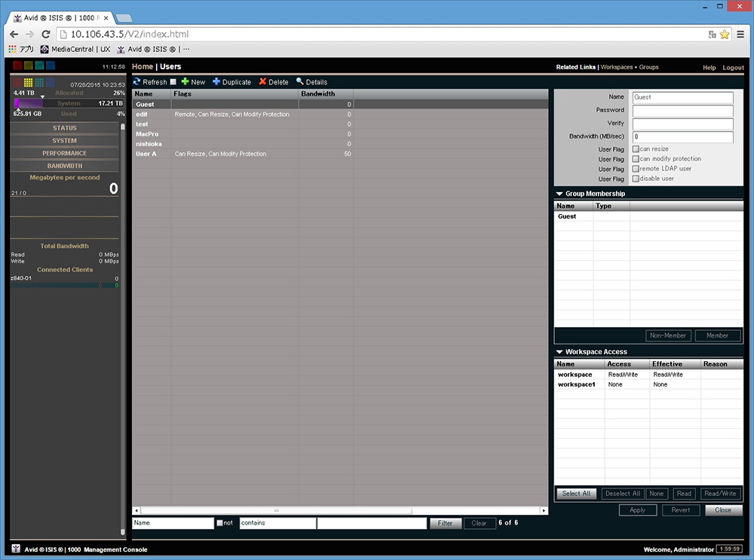754x560 pixels.
Task: Open Details with the magnifier icon
Action: 300,82
